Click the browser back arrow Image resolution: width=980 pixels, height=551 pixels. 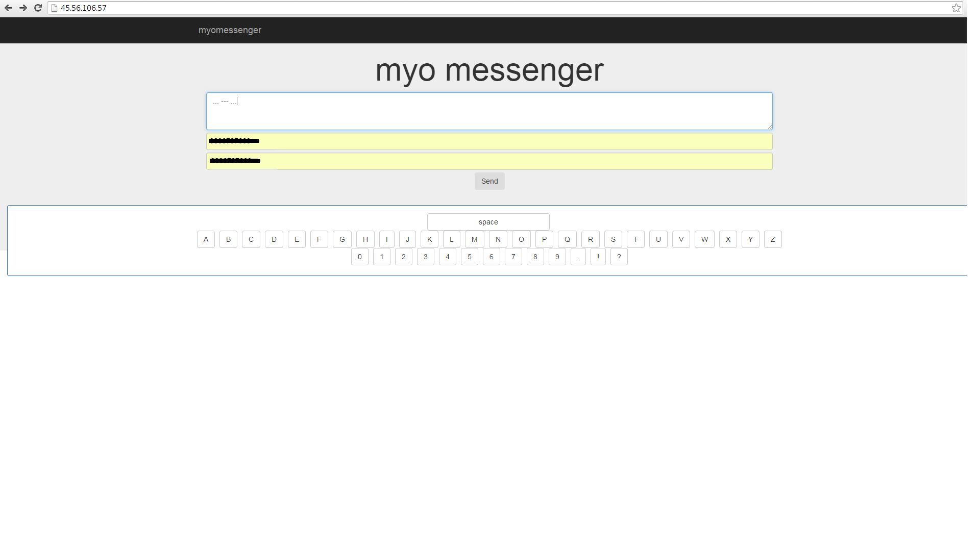8,8
